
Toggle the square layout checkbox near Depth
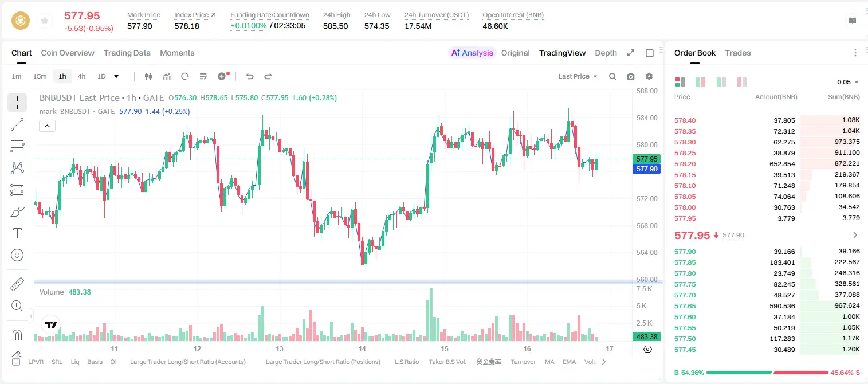click(650, 53)
